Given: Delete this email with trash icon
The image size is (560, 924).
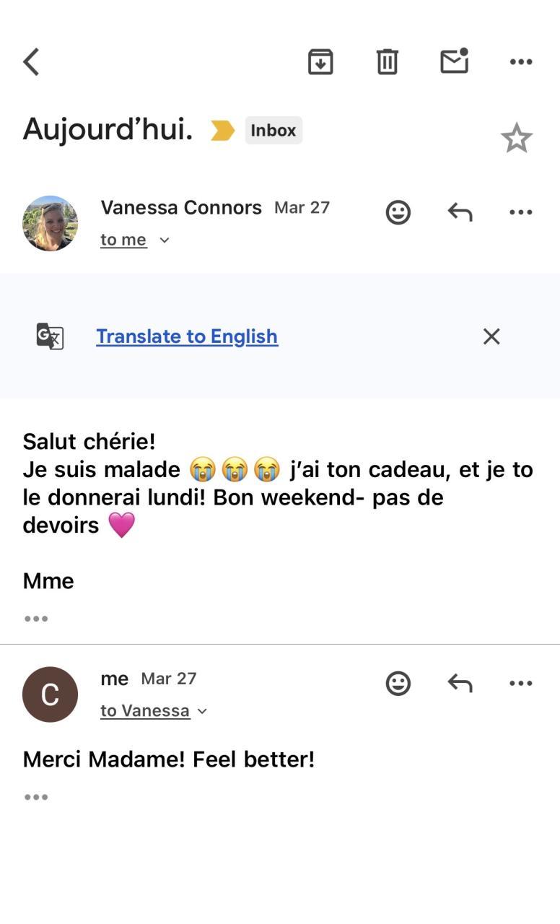Looking at the screenshot, I should pyautogui.click(x=388, y=62).
